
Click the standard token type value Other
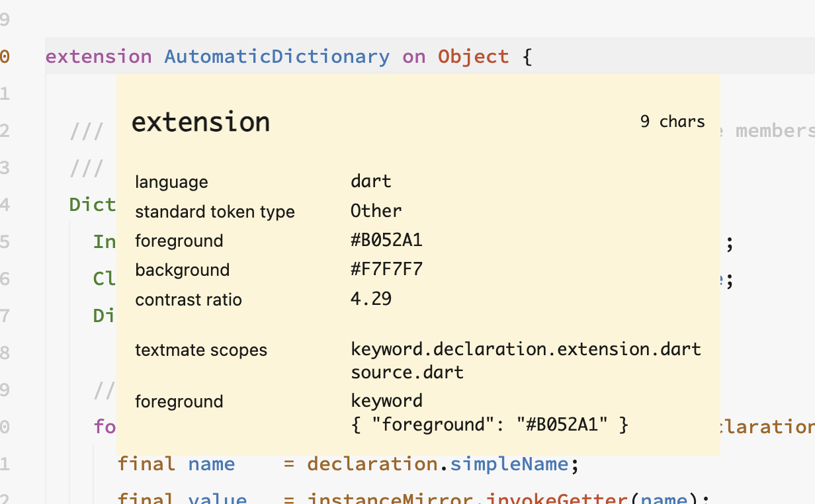pos(376,210)
